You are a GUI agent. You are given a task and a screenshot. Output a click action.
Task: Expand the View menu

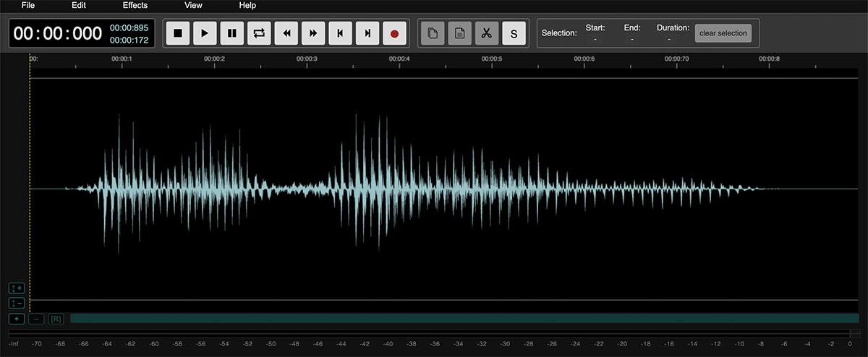tap(193, 6)
